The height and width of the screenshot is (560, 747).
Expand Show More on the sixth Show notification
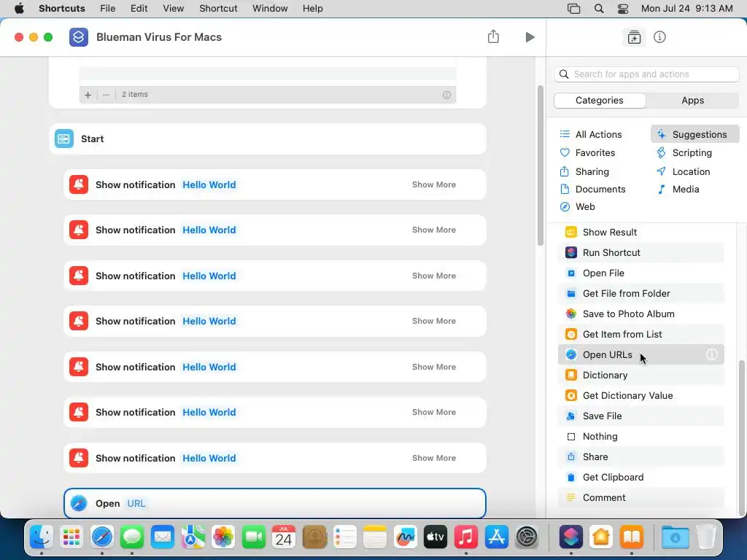point(433,413)
